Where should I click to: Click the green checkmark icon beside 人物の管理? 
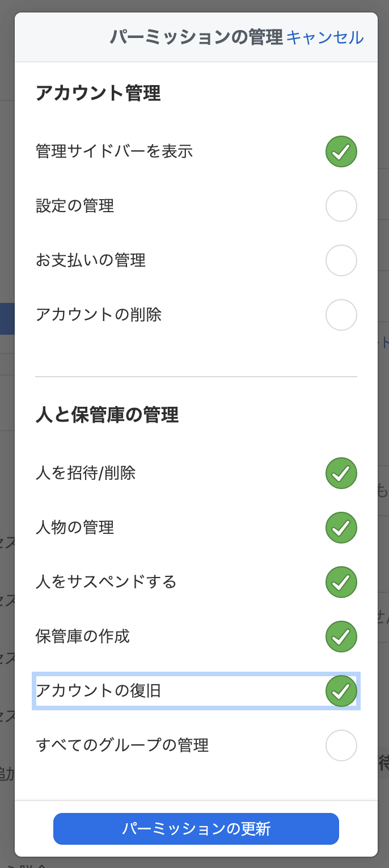click(341, 528)
